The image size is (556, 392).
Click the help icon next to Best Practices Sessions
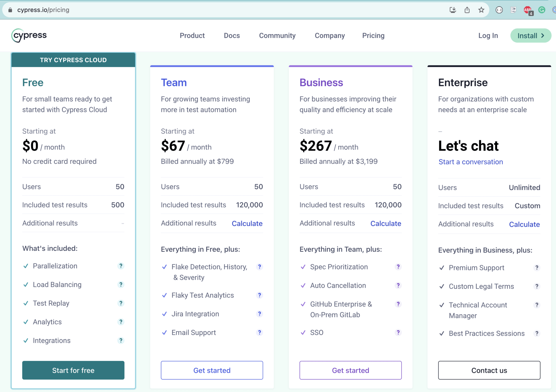[x=537, y=333]
